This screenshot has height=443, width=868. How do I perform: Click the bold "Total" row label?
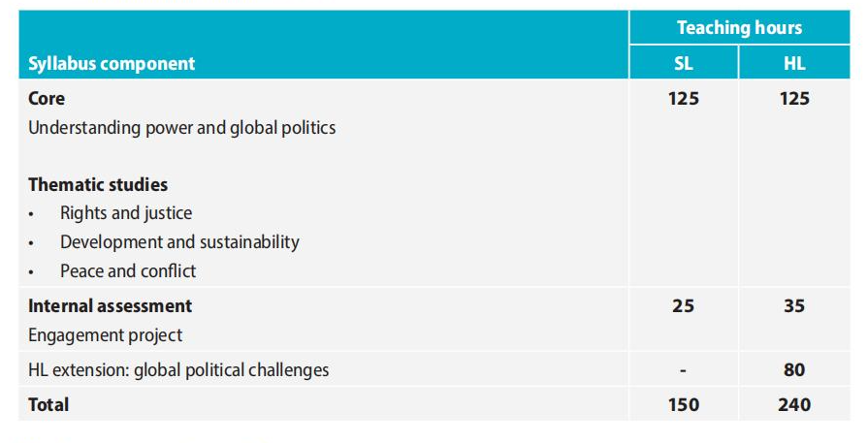tap(48, 404)
